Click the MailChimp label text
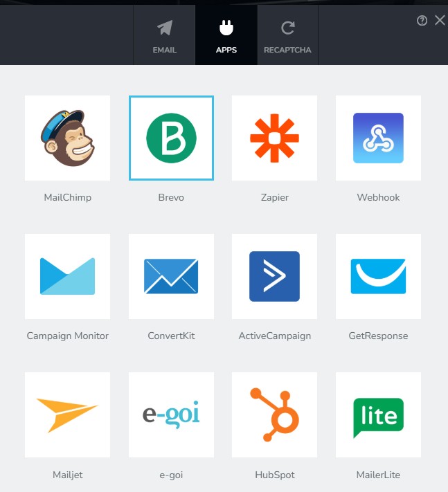The height and width of the screenshot is (492, 448). click(x=67, y=197)
